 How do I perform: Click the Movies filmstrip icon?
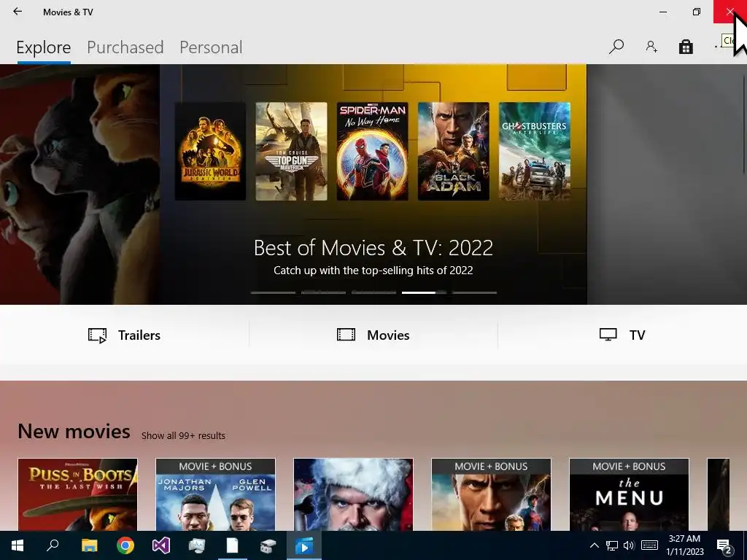point(346,335)
